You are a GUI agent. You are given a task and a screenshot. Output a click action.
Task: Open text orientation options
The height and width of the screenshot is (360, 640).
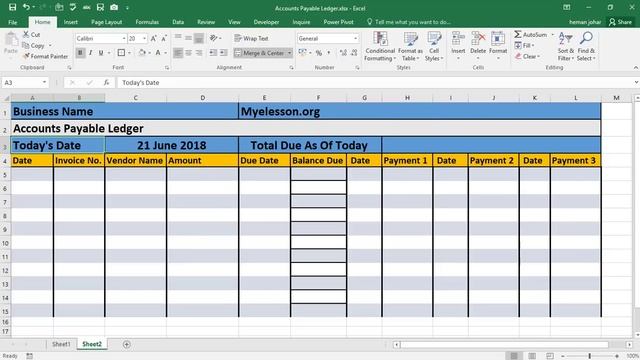click(215, 38)
